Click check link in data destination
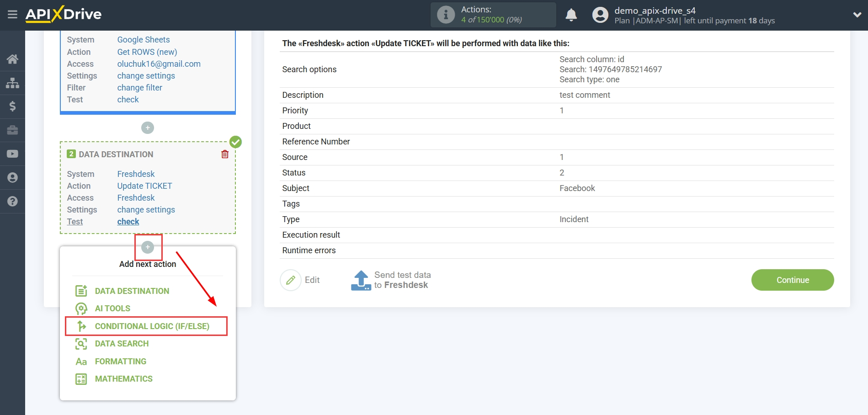 point(128,222)
